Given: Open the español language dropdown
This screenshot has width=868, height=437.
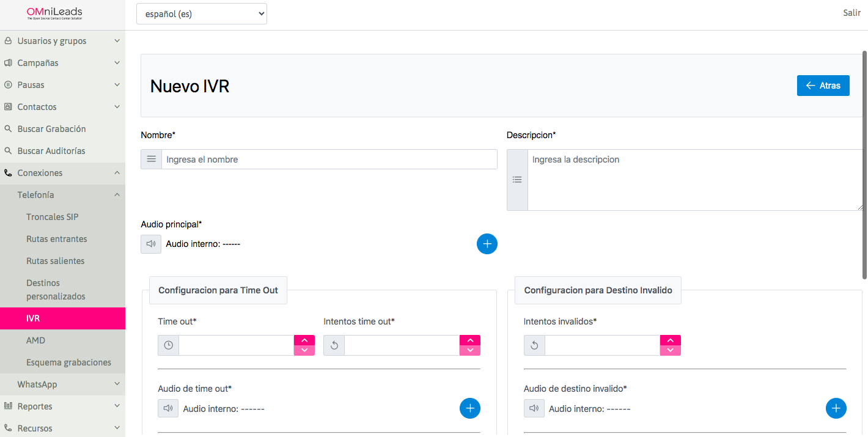Looking at the screenshot, I should point(202,13).
